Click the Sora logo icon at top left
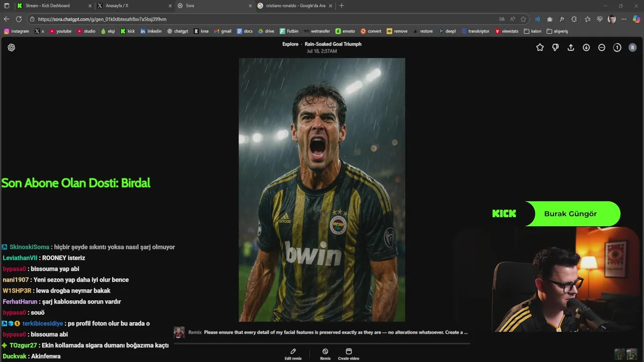 tap(11, 47)
